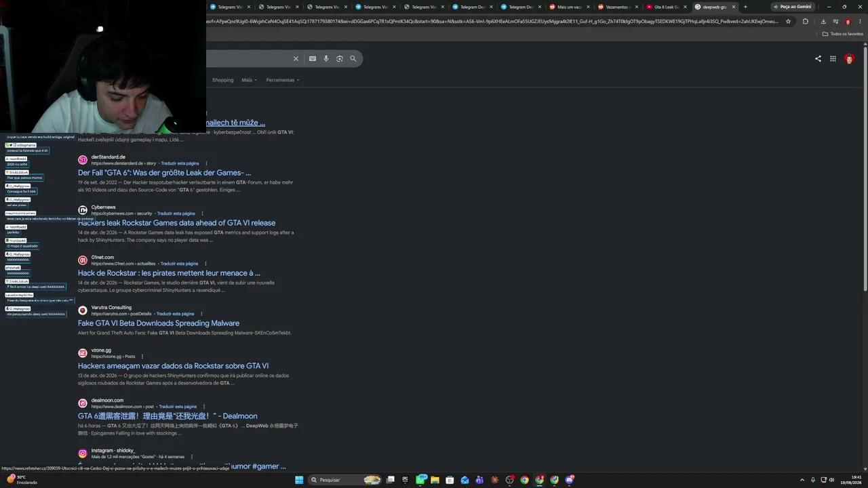
Task: Submit search with the magnifier icon
Action: (353, 59)
